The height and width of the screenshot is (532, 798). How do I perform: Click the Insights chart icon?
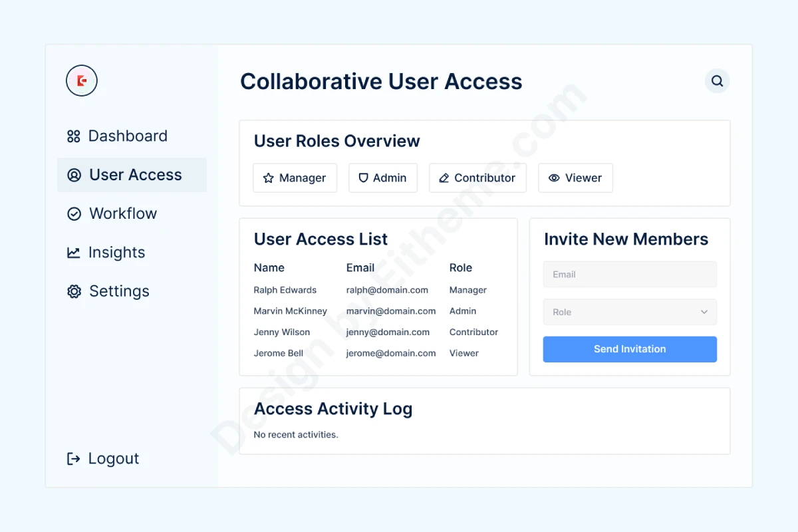coord(74,253)
